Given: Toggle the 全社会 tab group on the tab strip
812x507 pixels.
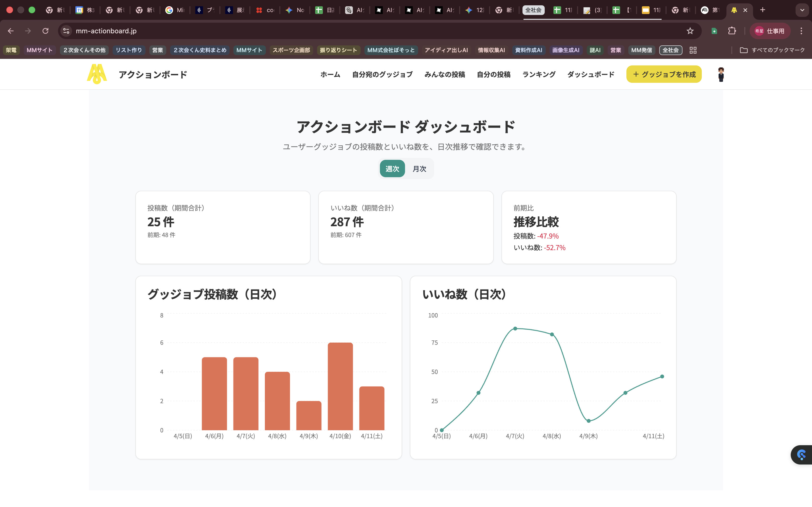Looking at the screenshot, I should pyautogui.click(x=534, y=10).
